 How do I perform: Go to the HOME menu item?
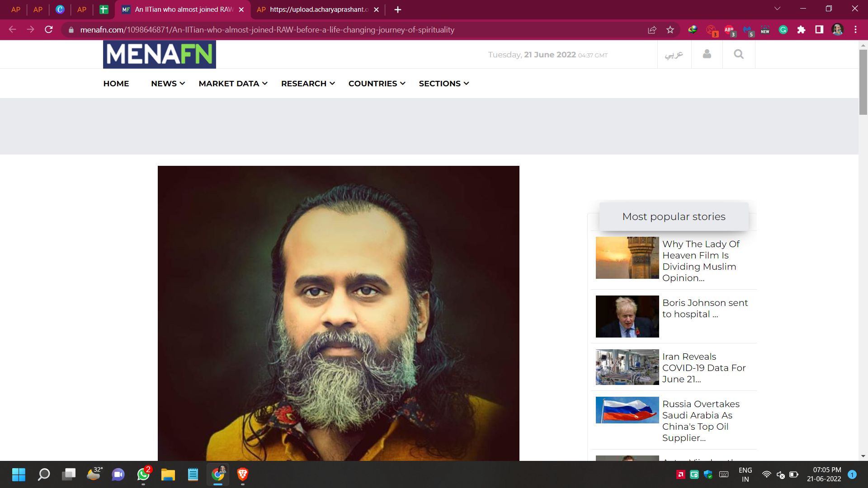coord(116,84)
